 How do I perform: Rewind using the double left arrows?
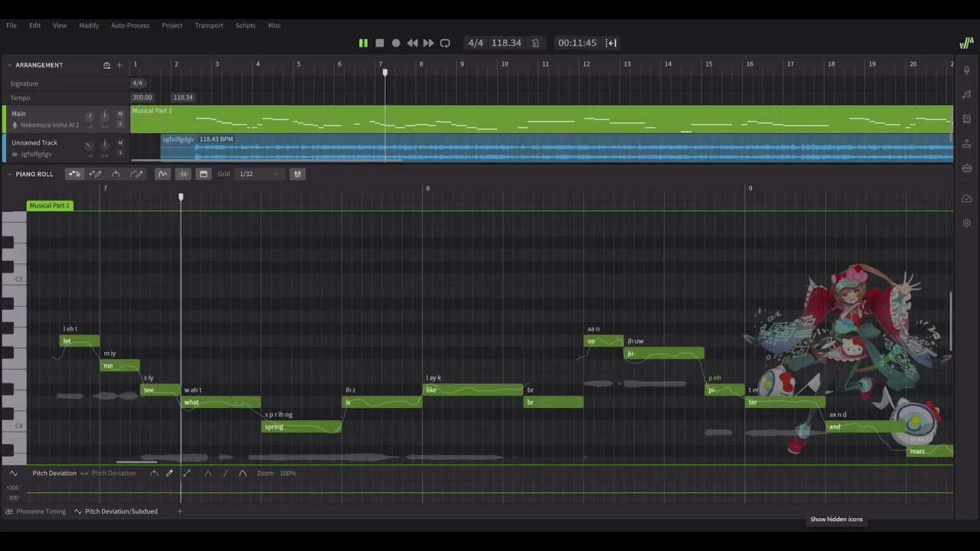(x=413, y=43)
